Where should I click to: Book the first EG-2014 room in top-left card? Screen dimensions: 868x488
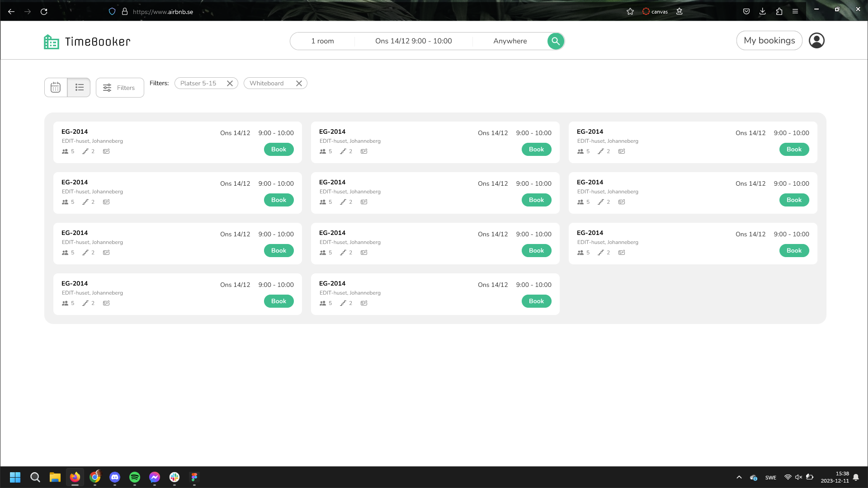point(278,150)
